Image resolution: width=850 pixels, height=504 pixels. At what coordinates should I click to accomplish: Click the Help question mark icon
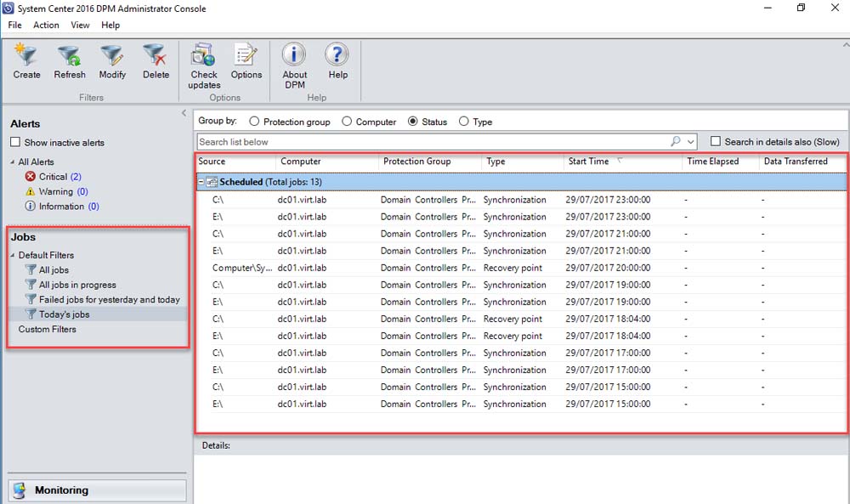[x=337, y=54]
